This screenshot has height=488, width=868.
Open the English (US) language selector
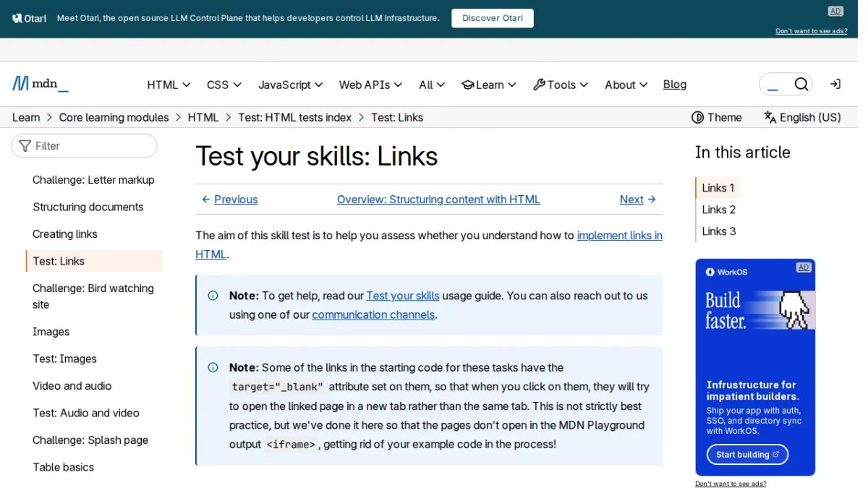[802, 117]
